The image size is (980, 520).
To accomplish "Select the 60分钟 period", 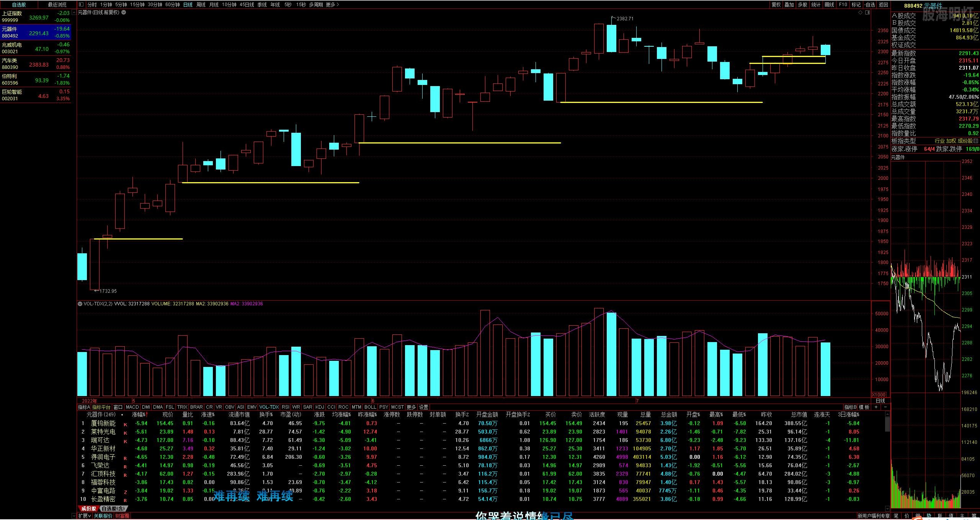I will pyautogui.click(x=173, y=5).
